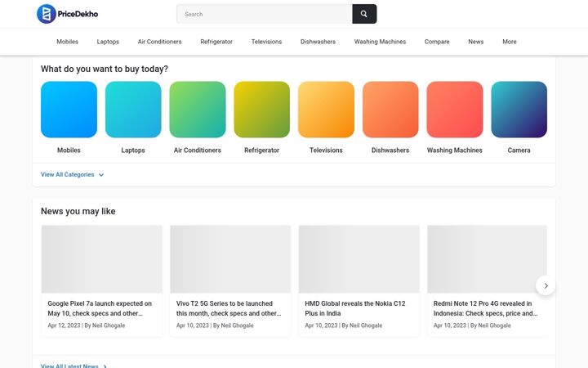
Task: Select the blue Mobiles category tile
Action: 69,110
